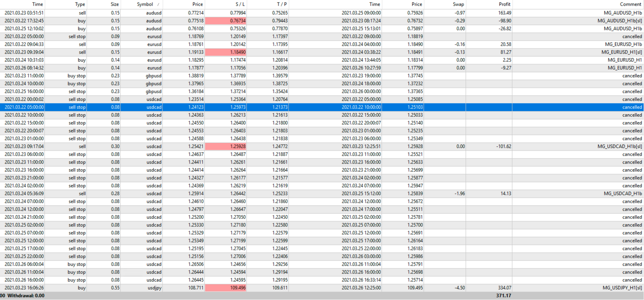
Task: Click the close price 1.25103
Action: coord(415,107)
